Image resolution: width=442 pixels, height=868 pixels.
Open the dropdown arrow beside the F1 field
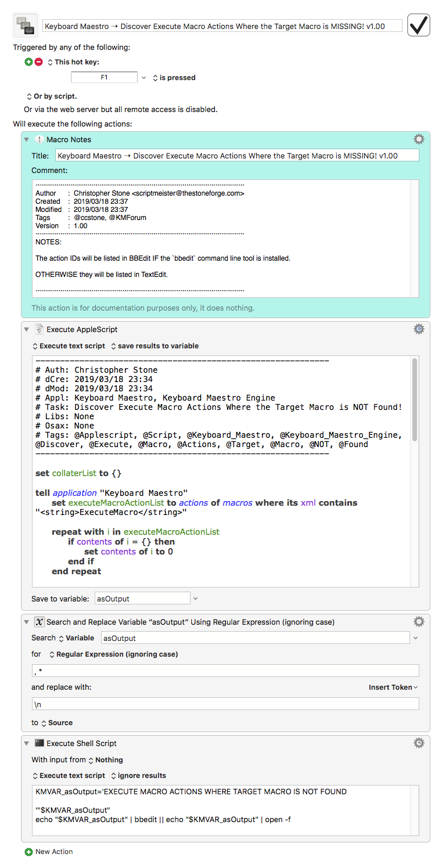[x=143, y=78]
